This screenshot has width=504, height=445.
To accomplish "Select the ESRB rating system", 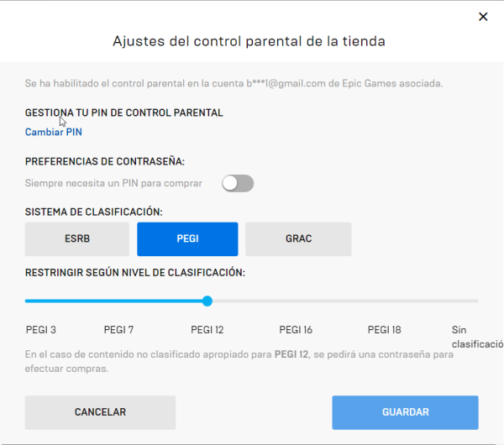I will [77, 239].
